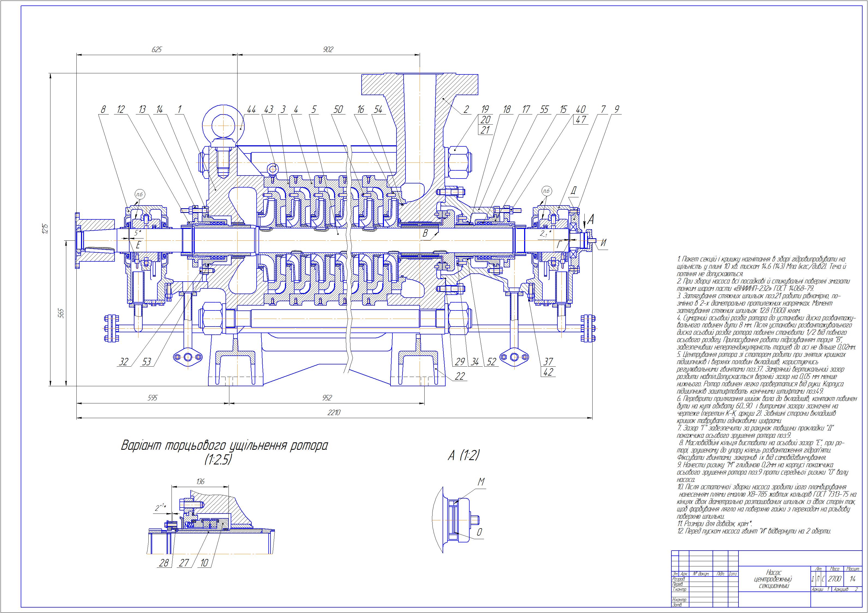Viewport: 868px width, 613px height.
Task: Click technical note 12 about screw 'И'
Action: pyautogui.click(x=754, y=531)
